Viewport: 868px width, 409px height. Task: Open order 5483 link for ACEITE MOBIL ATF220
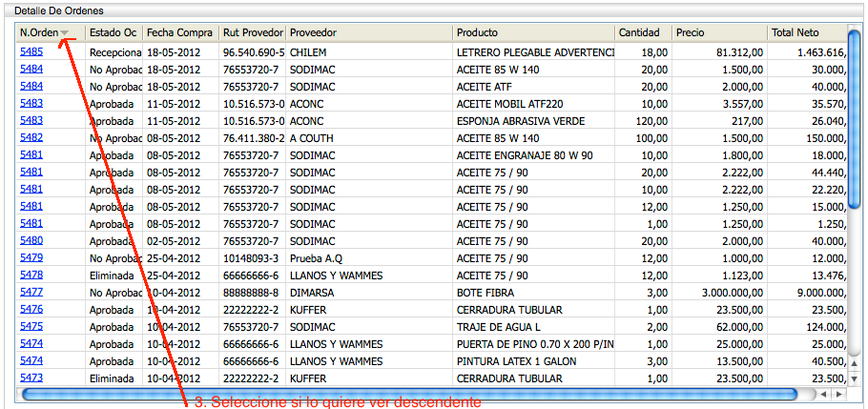pos(31,103)
